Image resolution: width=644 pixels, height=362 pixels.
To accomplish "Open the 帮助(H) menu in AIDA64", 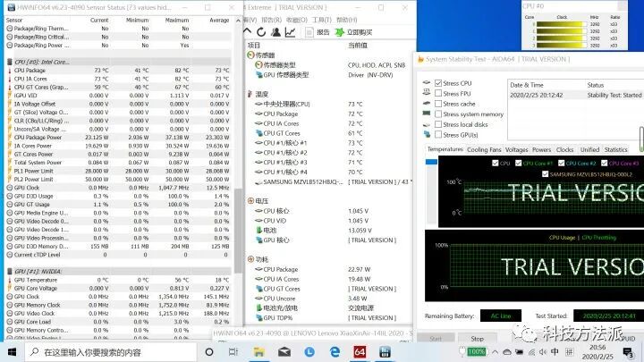I will pos(347,20).
